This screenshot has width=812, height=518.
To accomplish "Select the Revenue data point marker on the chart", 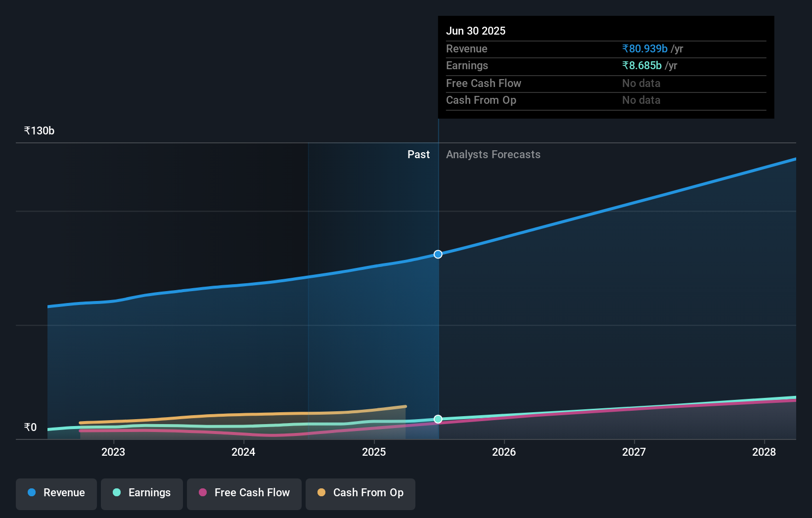I will click(x=438, y=254).
